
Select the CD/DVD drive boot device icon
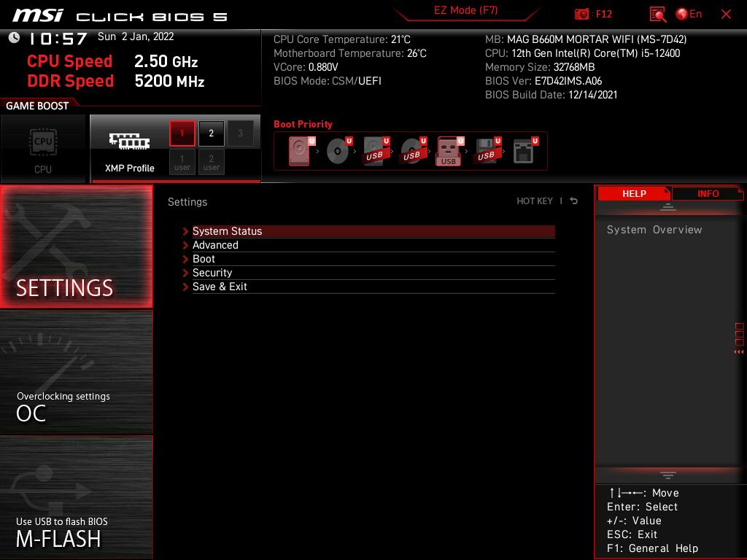point(337,152)
